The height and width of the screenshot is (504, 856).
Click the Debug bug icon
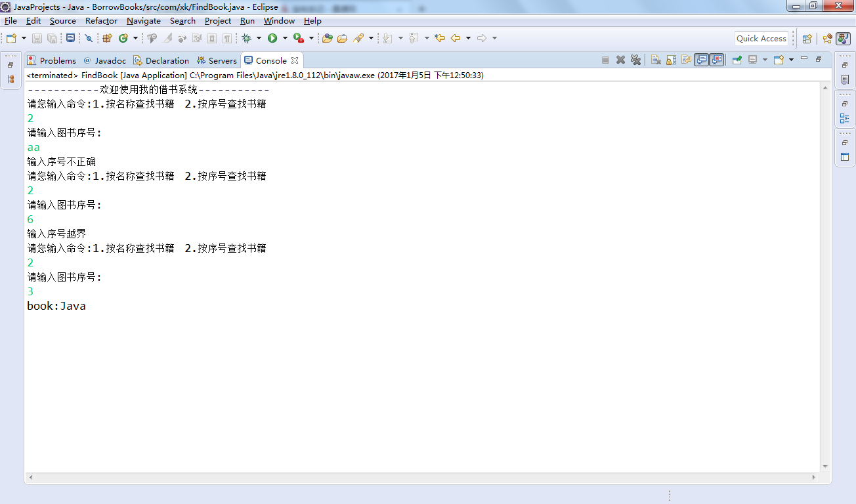pos(247,38)
